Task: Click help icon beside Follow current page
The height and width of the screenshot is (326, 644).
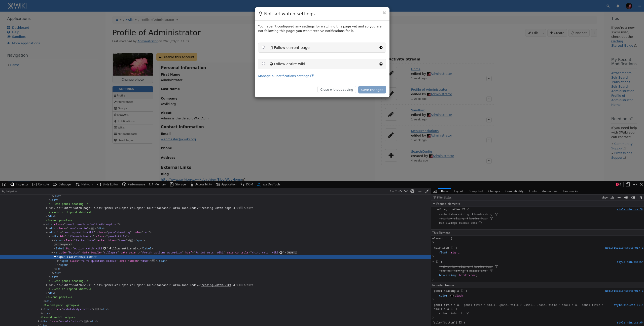Action: [381, 48]
